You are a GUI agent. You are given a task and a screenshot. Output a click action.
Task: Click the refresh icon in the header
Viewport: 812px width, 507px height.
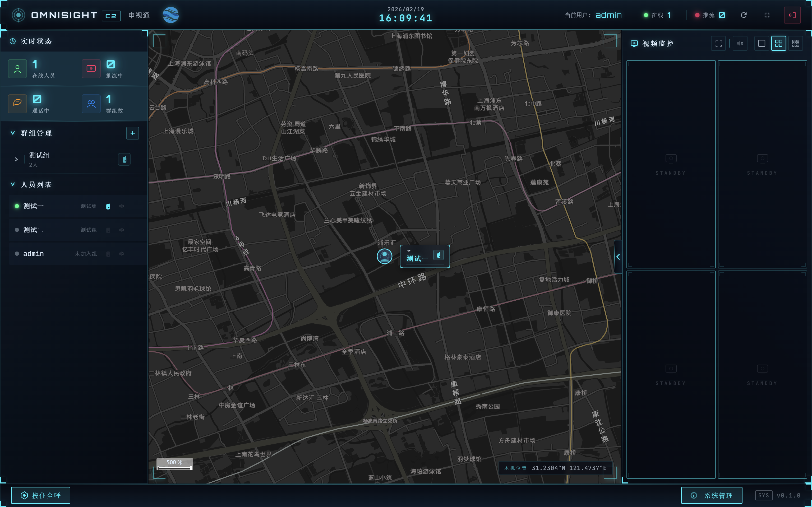[744, 15]
